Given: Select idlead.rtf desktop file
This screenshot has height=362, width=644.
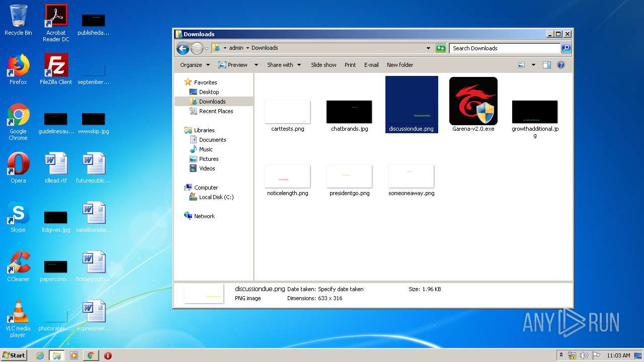Looking at the screenshot, I should (x=56, y=167).
